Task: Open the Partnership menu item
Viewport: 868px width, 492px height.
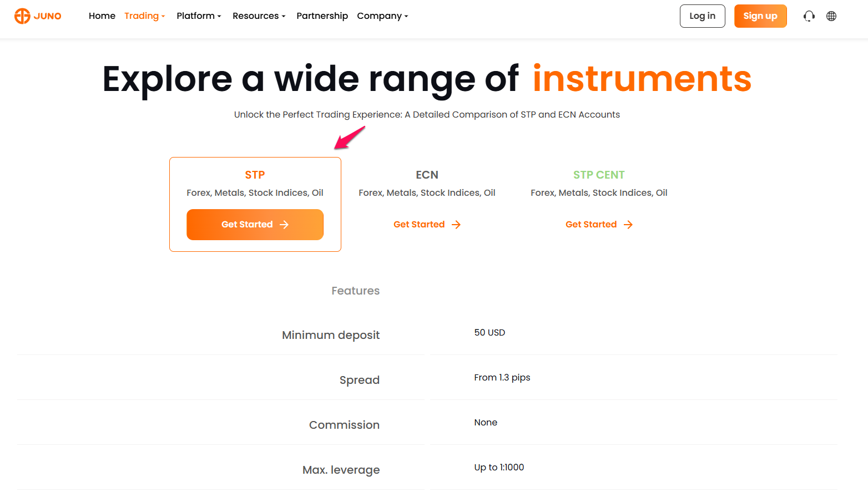Action: tap(322, 16)
